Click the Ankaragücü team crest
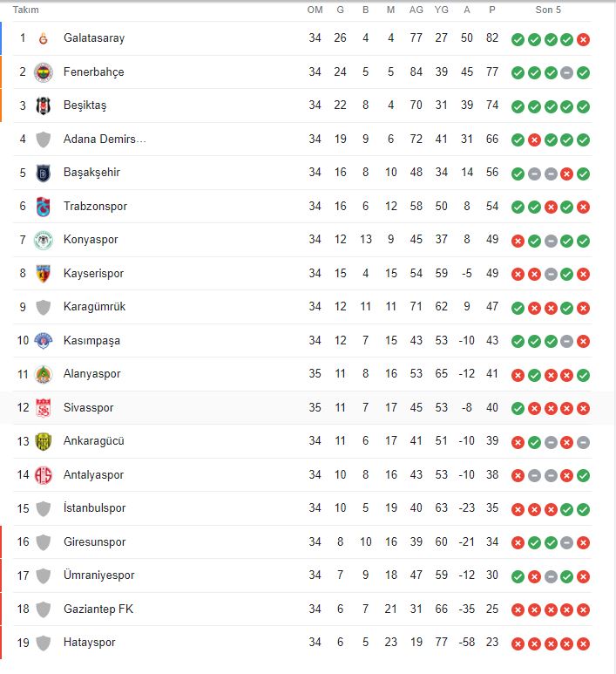The width and height of the screenshot is (616, 674). click(x=44, y=441)
